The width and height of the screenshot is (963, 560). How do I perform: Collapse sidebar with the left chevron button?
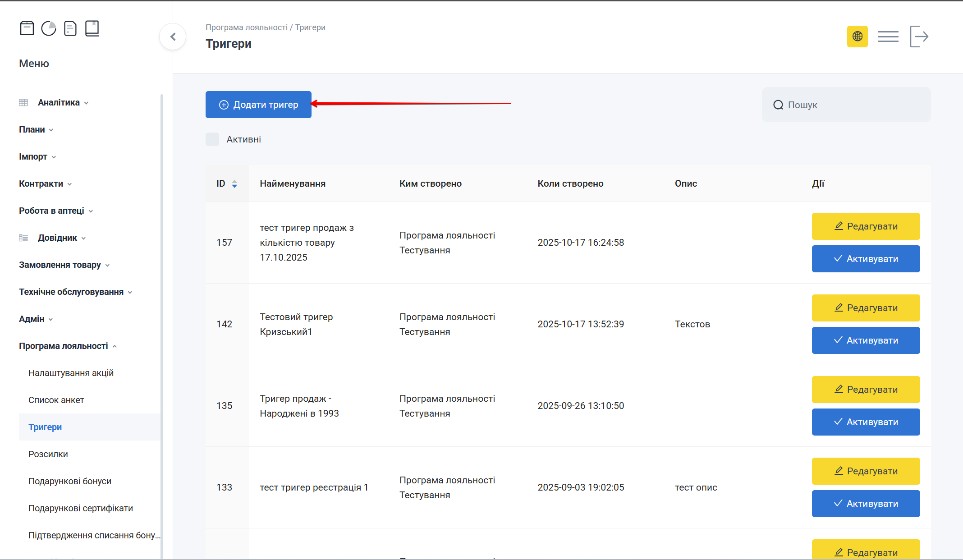pyautogui.click(x=173, y=37)
